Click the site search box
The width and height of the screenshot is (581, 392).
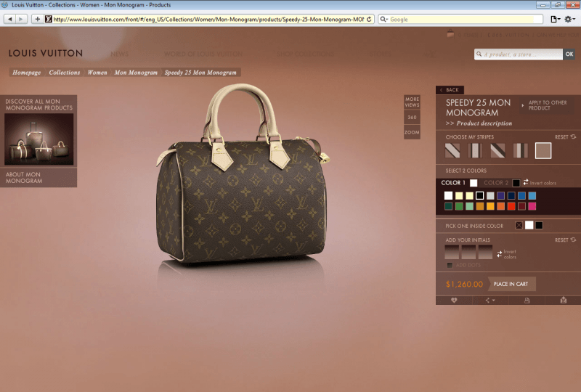pos(519,54)
